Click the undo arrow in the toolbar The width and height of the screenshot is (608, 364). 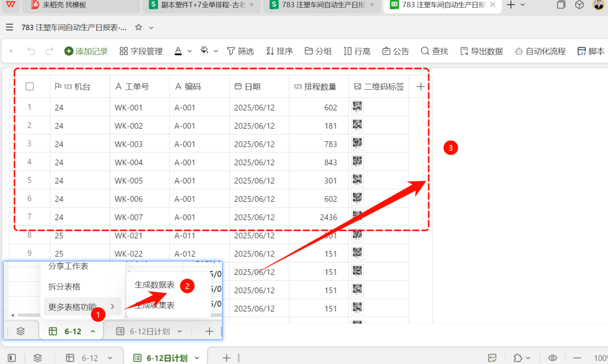click(31, 51)
